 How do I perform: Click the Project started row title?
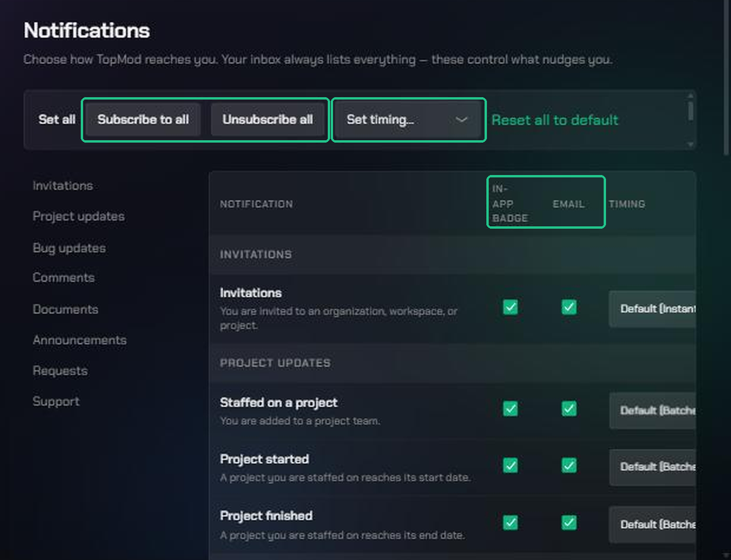tap(264, 459)
